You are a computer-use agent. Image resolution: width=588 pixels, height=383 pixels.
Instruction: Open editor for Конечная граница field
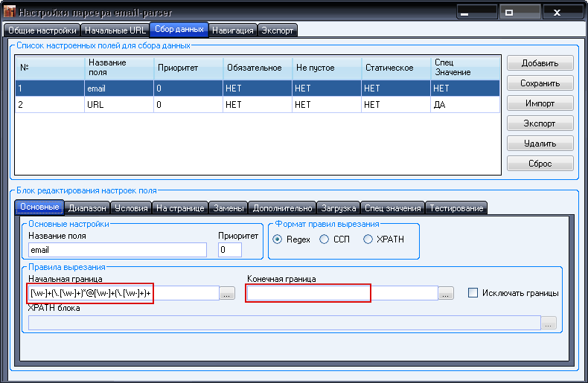coord(446,294)
